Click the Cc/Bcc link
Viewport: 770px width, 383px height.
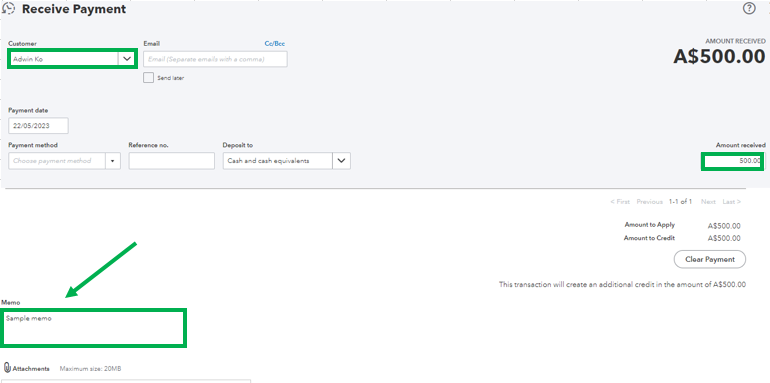click(x=275, y=44)
